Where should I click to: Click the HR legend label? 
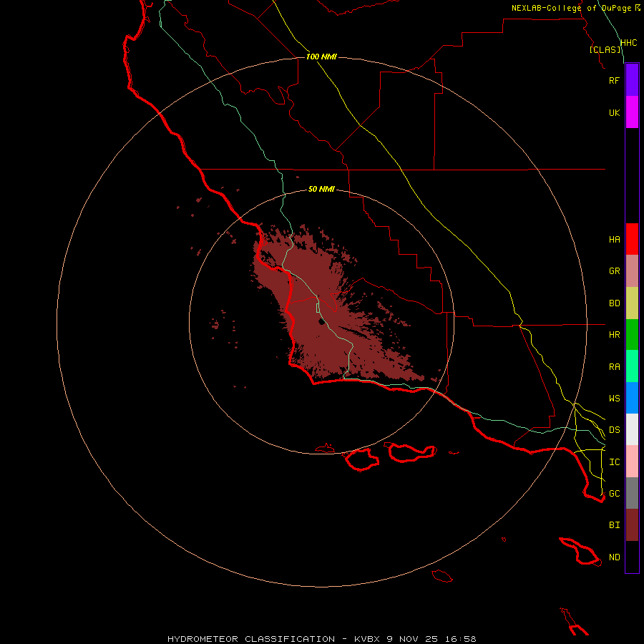[x=614, y=335]
